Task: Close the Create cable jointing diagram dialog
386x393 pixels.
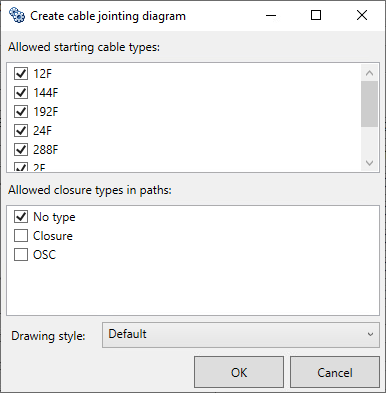Action: click(362, 15)
